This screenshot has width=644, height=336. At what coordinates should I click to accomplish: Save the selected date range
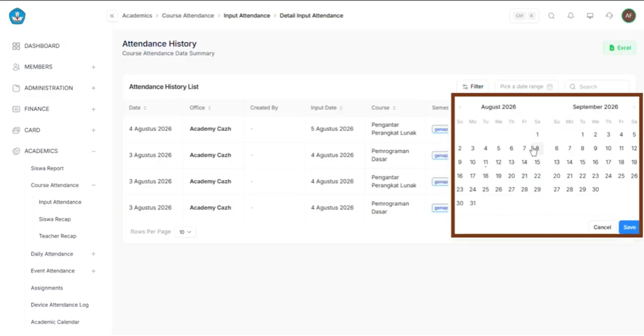(629, 227)
